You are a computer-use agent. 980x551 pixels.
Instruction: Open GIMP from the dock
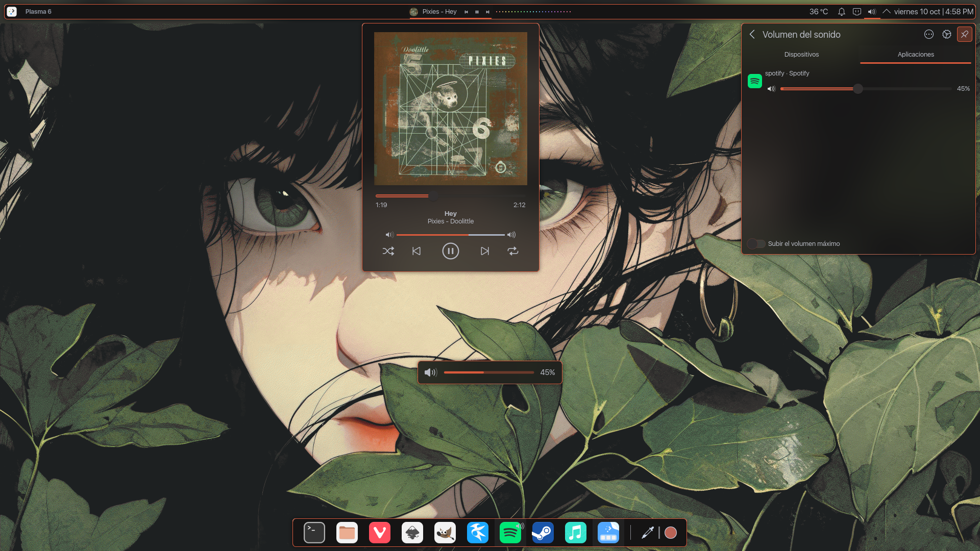pos(445,533)
